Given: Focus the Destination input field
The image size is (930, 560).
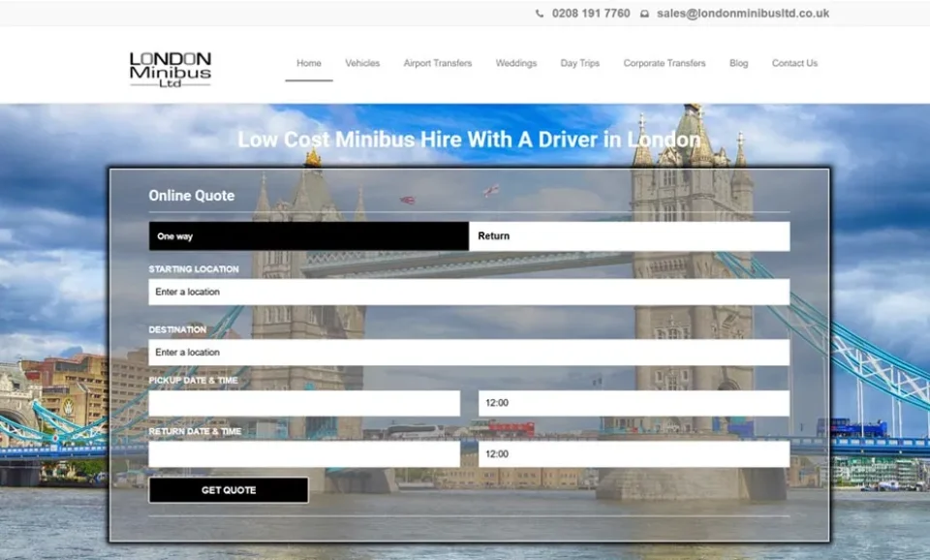Looking at the screenshot, I should [x=469, y=353].
